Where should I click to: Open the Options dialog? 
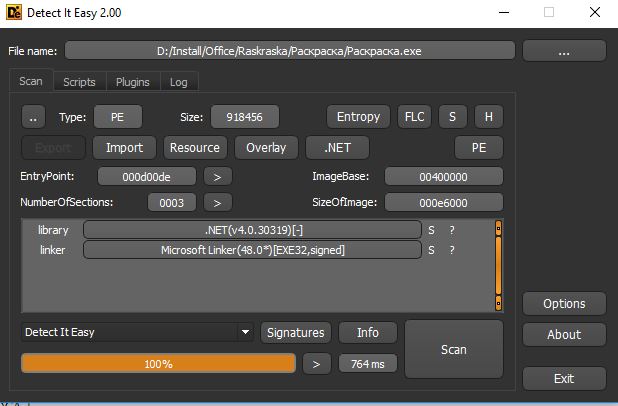coord(564,304)
